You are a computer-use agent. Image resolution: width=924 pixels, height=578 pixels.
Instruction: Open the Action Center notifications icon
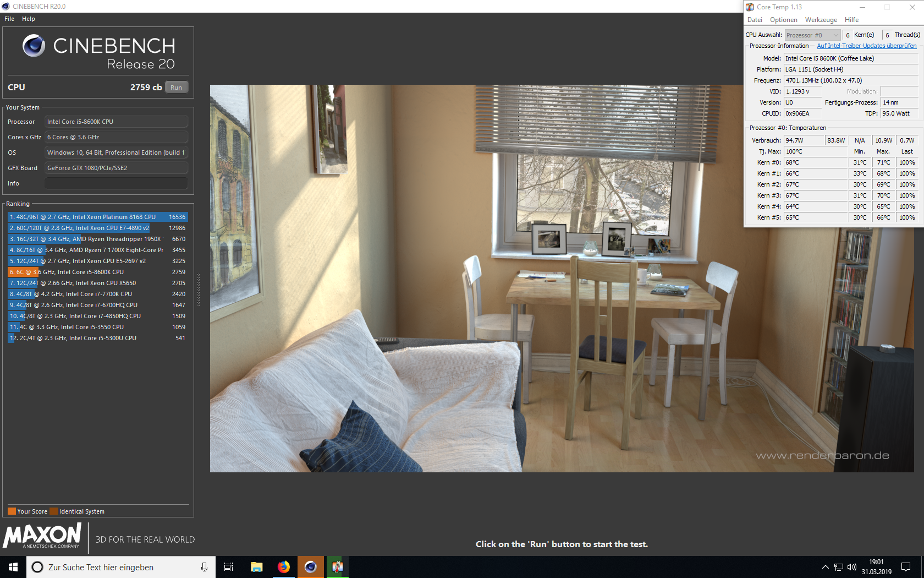[x=906, y=567]
